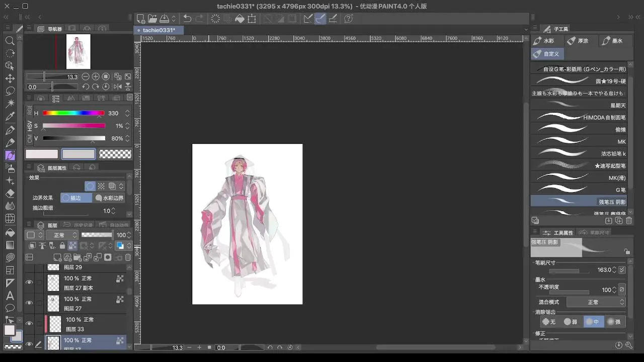The height and width of the screenshot is (362, 644).
Task: Open the layer blend mode 正常 dropdown
Action: [62, 235]
